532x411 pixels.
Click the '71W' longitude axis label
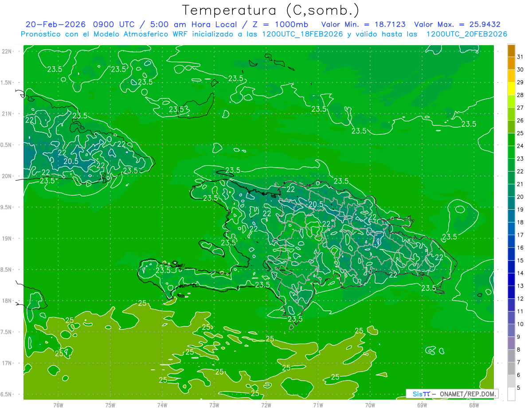(x=318, y=405)
